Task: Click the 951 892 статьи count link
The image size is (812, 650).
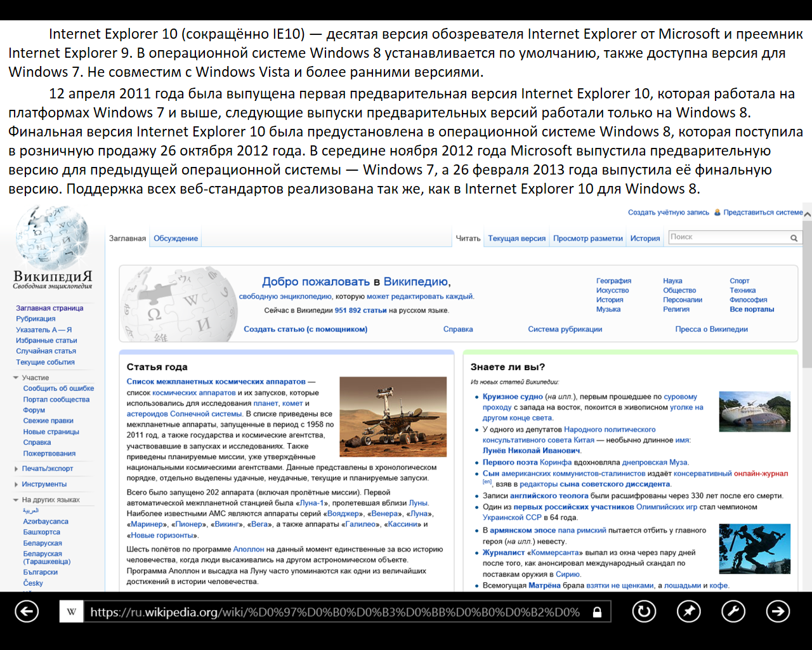Action: [360, 310]
